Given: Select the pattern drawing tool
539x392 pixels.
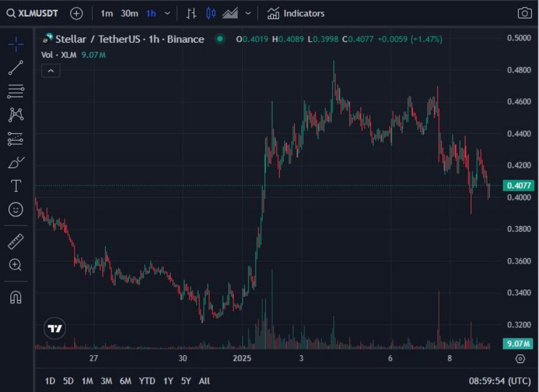Looking at the screenshot, I should click(x=16, y=115).
